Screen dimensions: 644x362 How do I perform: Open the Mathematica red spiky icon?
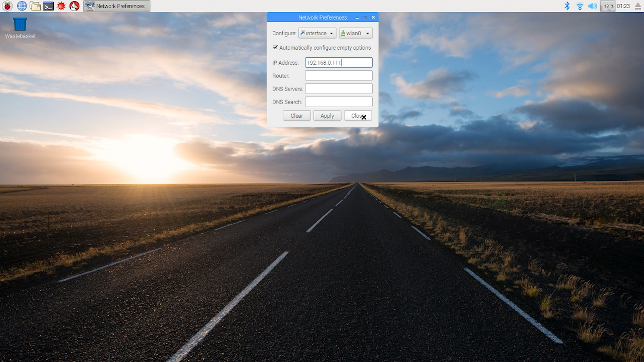[x=61, y=6]
